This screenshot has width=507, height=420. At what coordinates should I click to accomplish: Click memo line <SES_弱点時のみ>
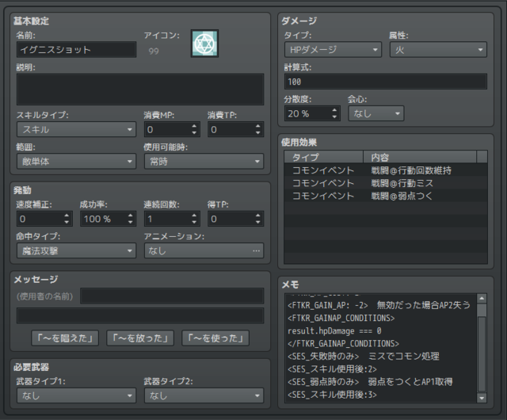coord(323,382)
